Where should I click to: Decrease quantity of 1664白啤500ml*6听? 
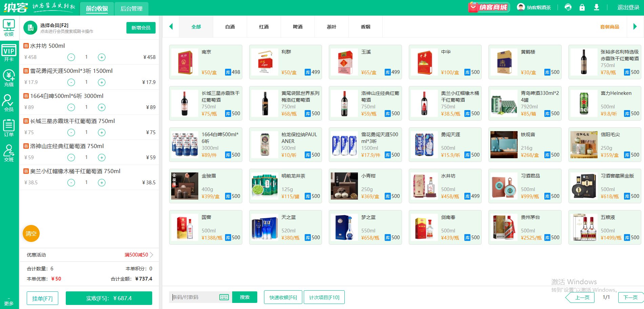click(71, 107)
